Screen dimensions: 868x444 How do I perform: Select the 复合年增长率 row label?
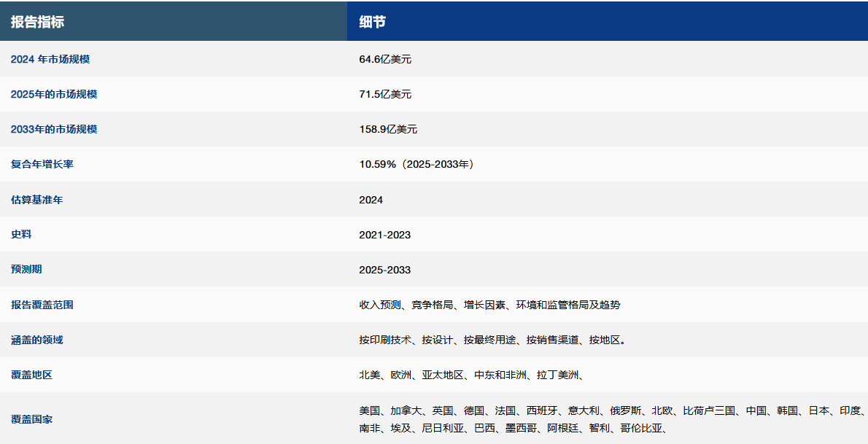coord(42,164)
